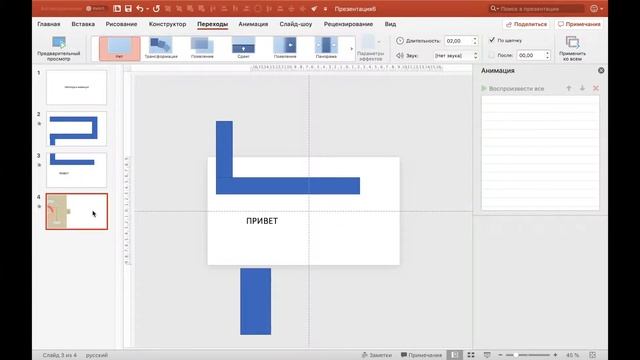
Task: Click transition star icon beside slide 3
Action: (x=39, y=165)
